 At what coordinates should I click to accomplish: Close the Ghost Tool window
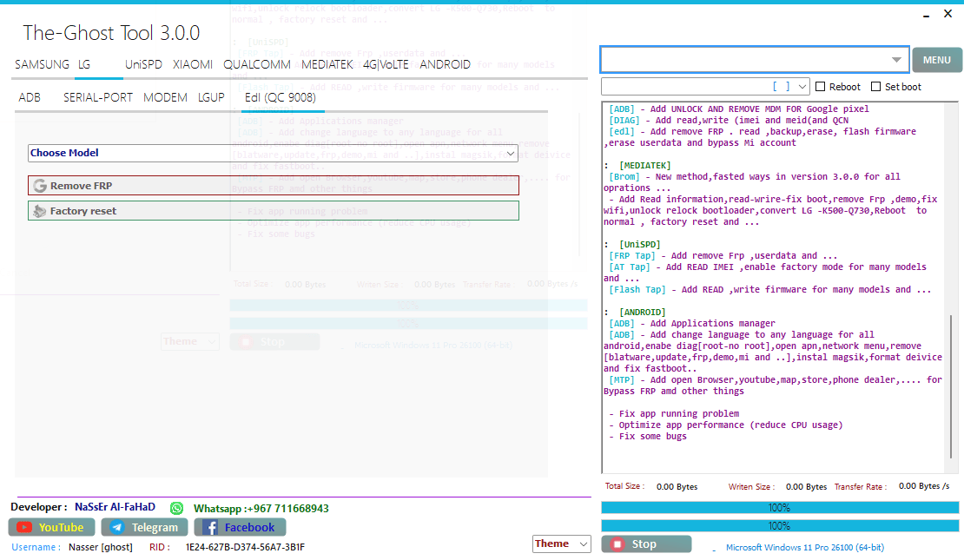[x=947, y=14]
